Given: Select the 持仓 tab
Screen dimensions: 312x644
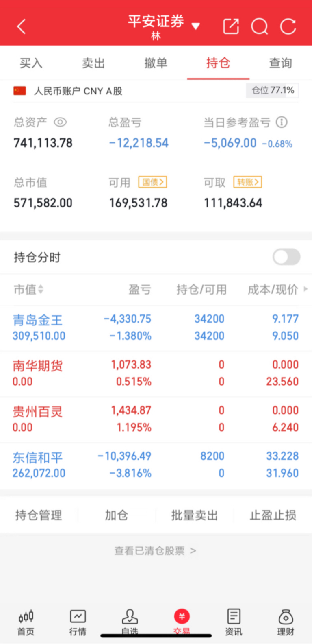Looking at the screenshot, I should pos(218,63).
